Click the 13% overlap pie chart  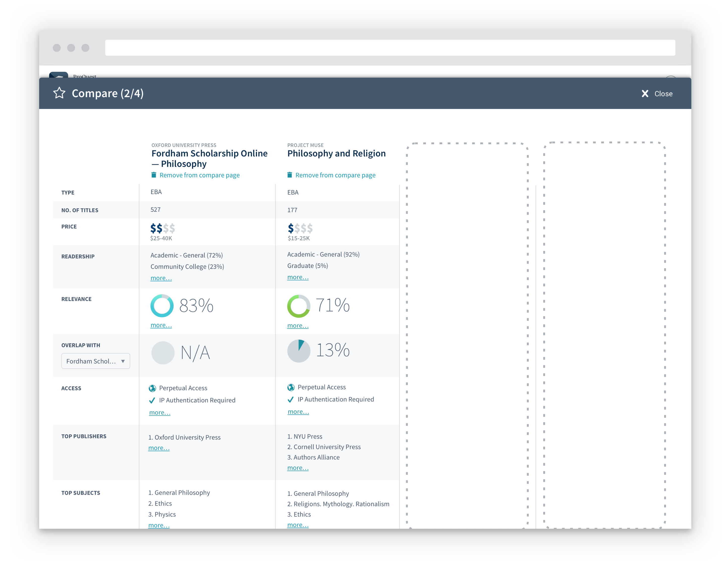[299, 351]
